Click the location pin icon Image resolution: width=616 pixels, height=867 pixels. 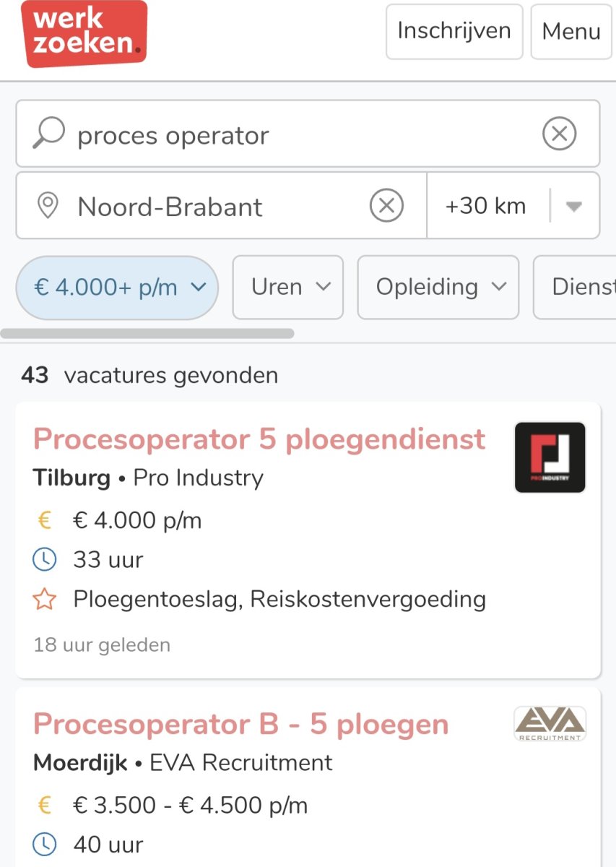48,206
